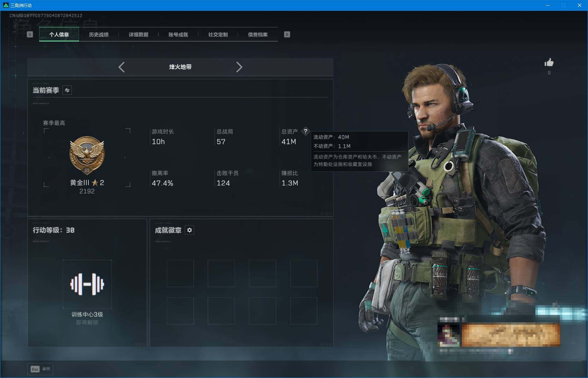Click the 三角洲行动 title bar app icon
This screenshot has width=588, height=378.
pyautogui.click(x=6, y=5)
